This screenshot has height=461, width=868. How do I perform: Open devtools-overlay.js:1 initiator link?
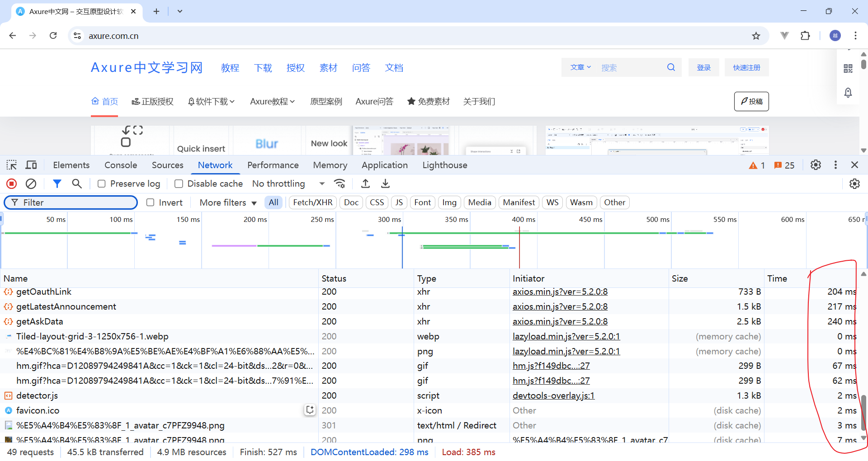coord(554,395)
